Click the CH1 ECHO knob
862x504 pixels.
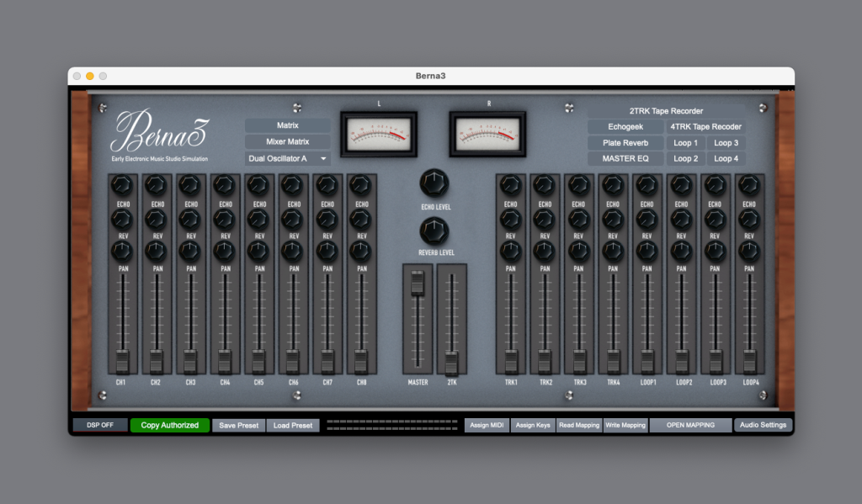pos(121,184)
